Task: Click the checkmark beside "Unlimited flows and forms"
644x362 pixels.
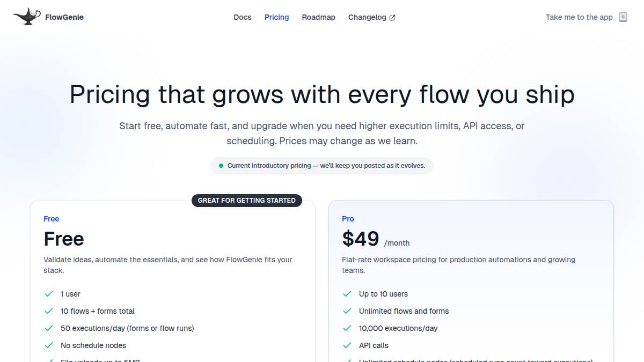Action: pos(347,311)
